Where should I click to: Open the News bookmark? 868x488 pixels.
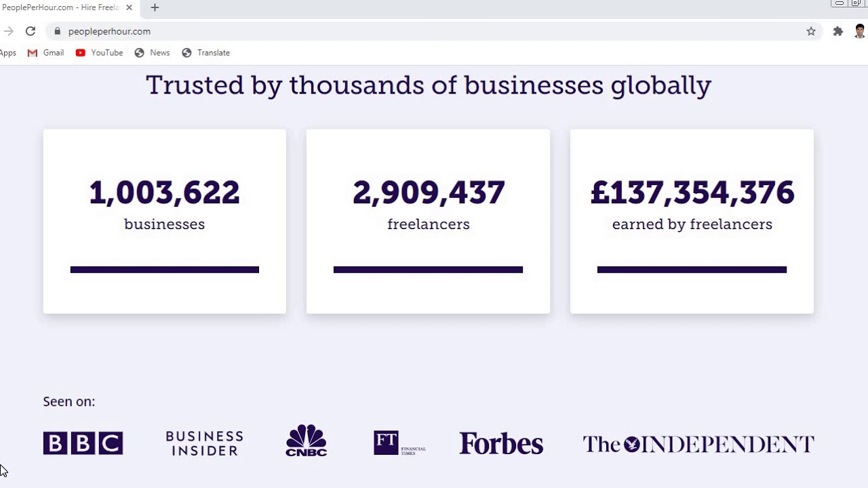point(153,53)
